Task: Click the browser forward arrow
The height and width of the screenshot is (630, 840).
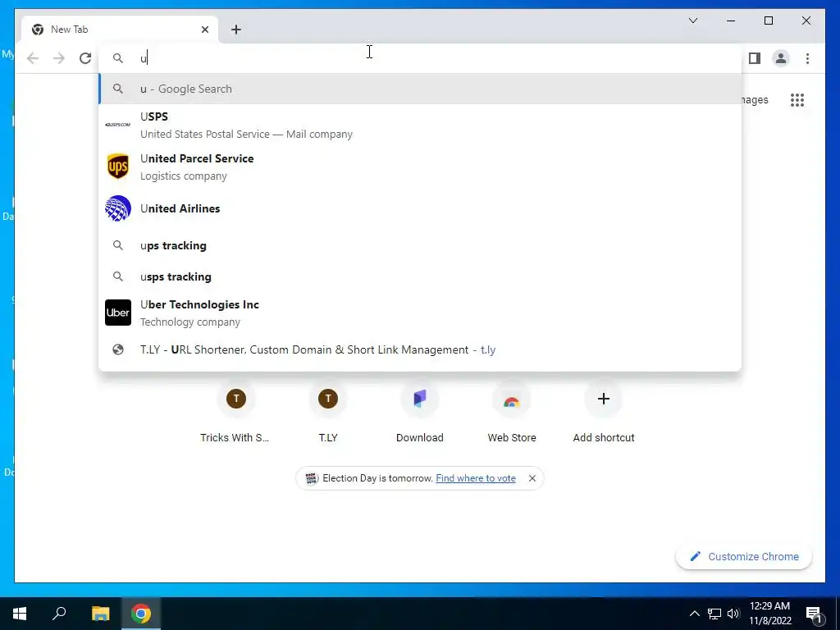Action: [x=59, y=58]
